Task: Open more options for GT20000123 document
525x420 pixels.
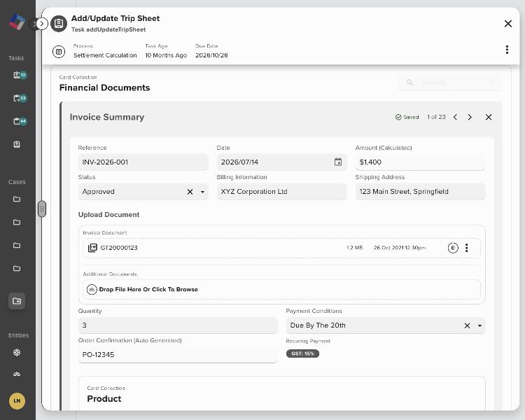Action: point(467,248)
